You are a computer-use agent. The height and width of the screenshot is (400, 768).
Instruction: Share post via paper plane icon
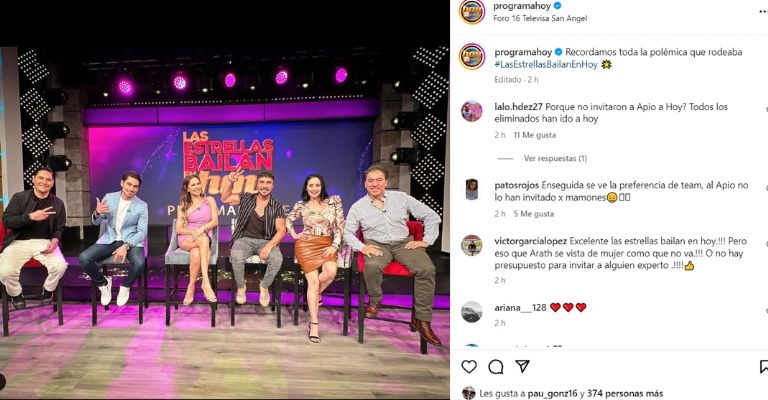pyautogui.click(x=522, y=366)
